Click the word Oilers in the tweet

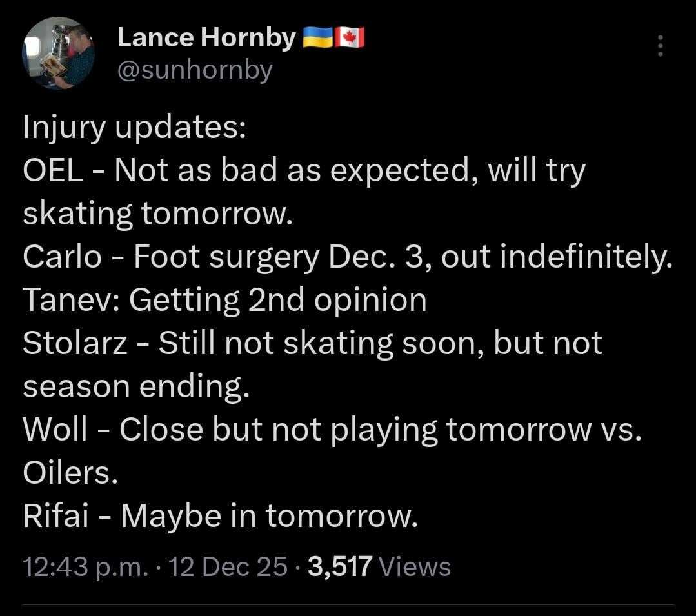click(68, 472)
